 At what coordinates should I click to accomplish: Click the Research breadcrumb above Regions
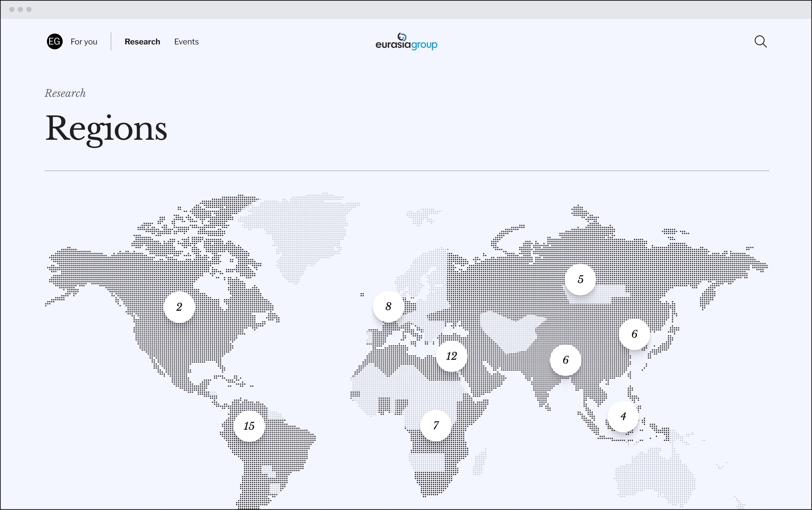65,93
